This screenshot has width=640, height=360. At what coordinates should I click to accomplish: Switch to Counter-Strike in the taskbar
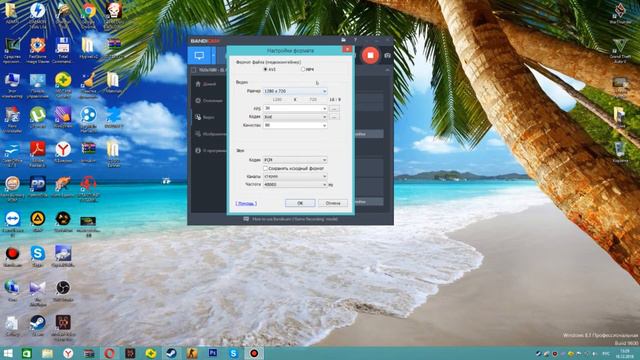click(x=192, y=353)
